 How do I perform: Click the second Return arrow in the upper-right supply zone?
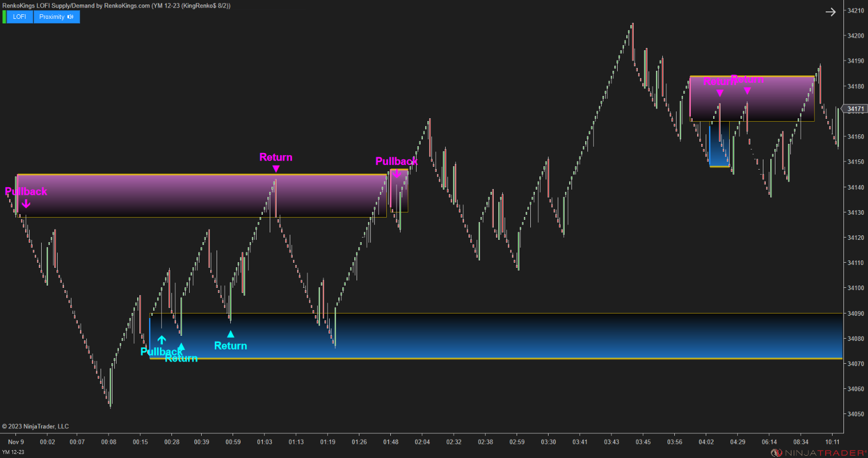(x=748, y=90)
